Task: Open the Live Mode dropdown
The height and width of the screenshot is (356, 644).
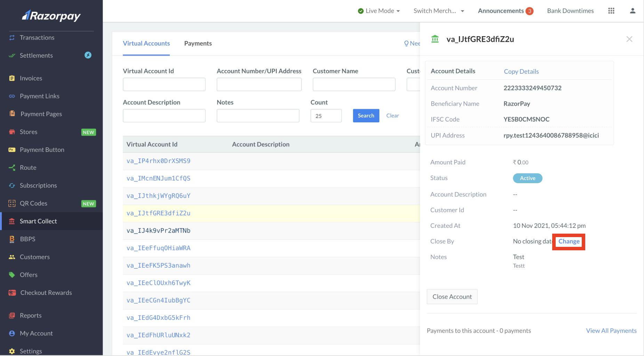Action: (x=379, y=11)
